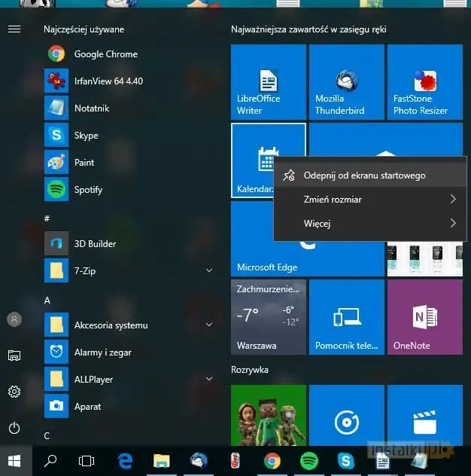Click the LibreOffice Writer tile

coord(268,82)
